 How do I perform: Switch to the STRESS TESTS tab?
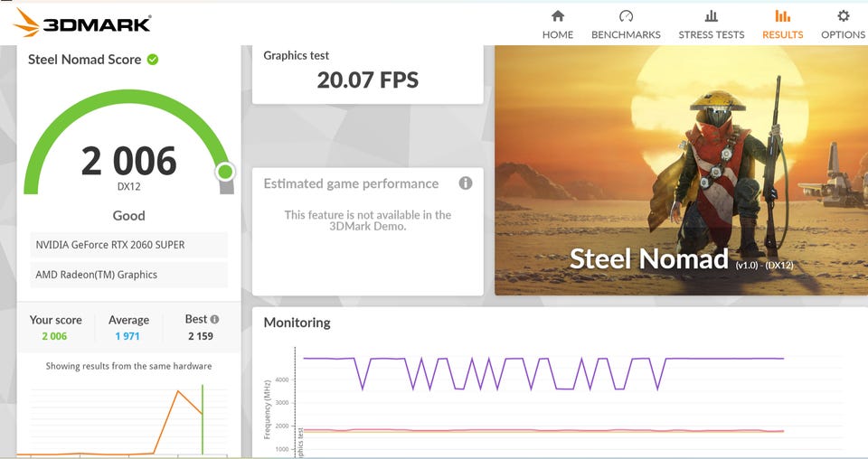(712, 34)
